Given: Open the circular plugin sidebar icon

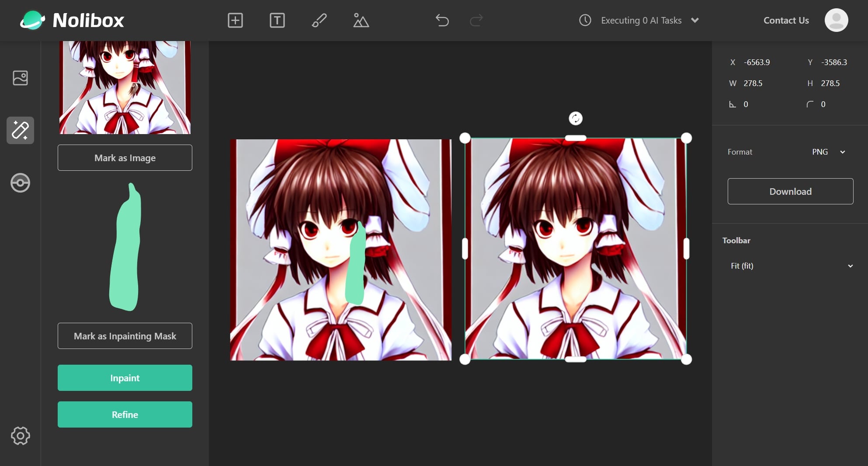Looking at the screenshot, I should [x=20, y=183].
